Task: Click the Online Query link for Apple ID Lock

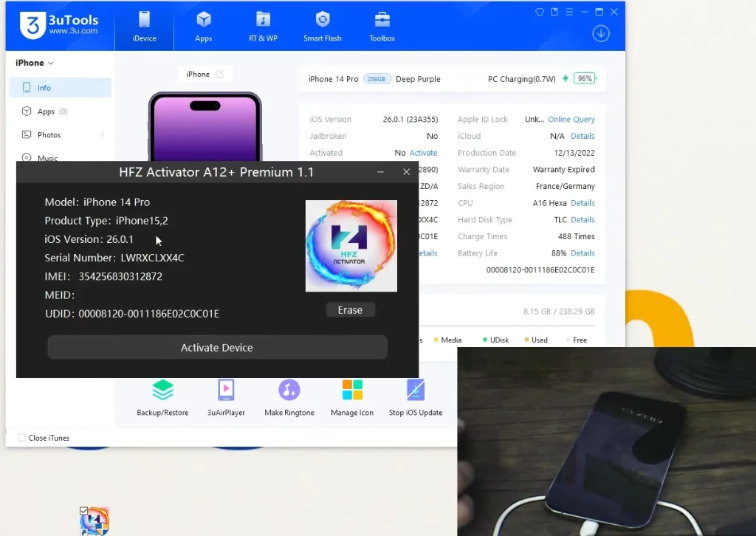Action: click(x=571, y=119)
